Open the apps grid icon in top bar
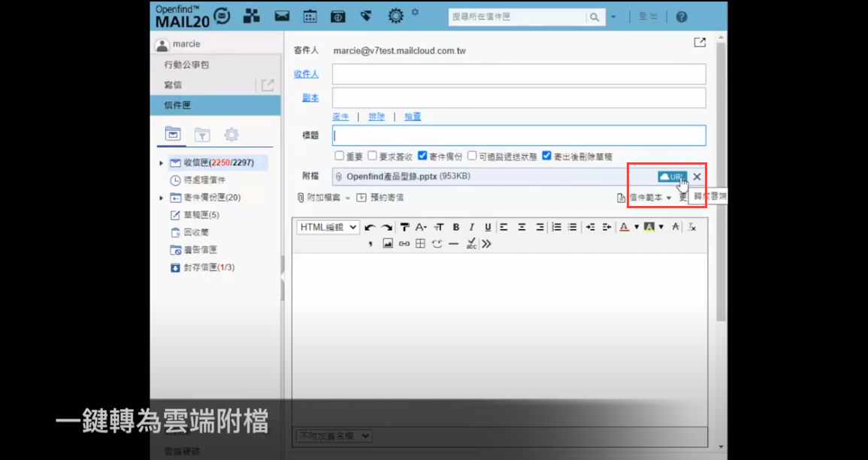 tap(252, 16)
